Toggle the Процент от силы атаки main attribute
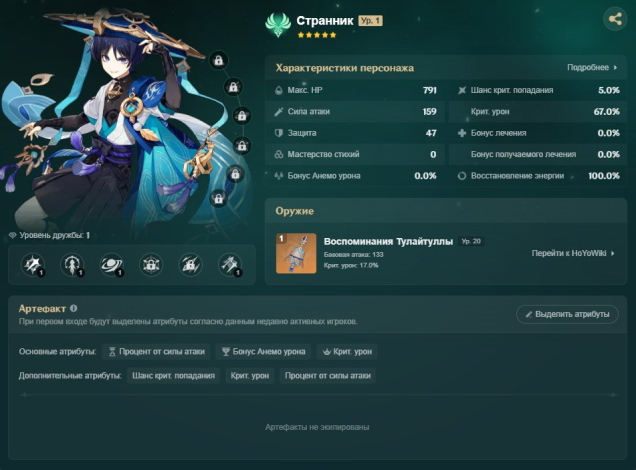The image size is (636, 470). point(156,352)
